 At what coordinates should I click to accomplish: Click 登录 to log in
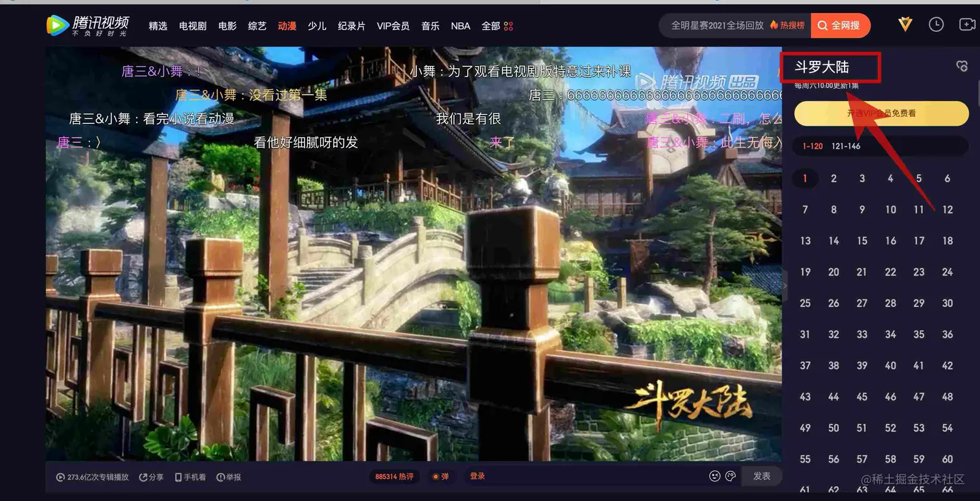click(x=477, y=475)
